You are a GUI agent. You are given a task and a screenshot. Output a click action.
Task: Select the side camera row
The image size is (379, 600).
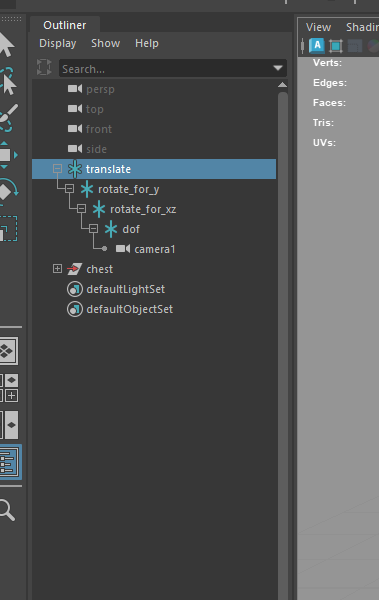pyautogui.click(x=154, y=149)
